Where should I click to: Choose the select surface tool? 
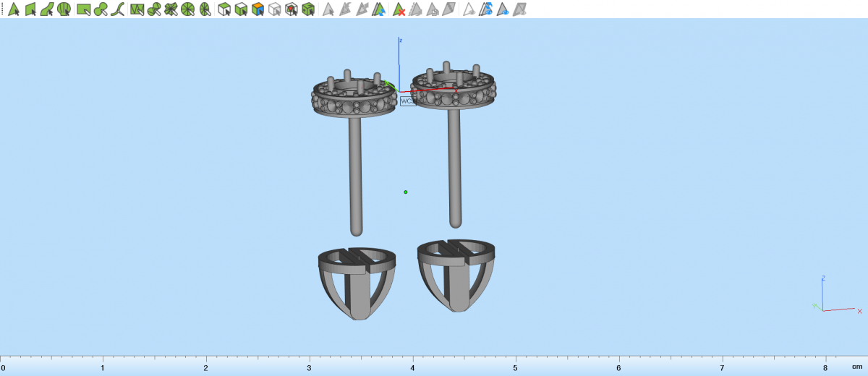click(30, 9)
